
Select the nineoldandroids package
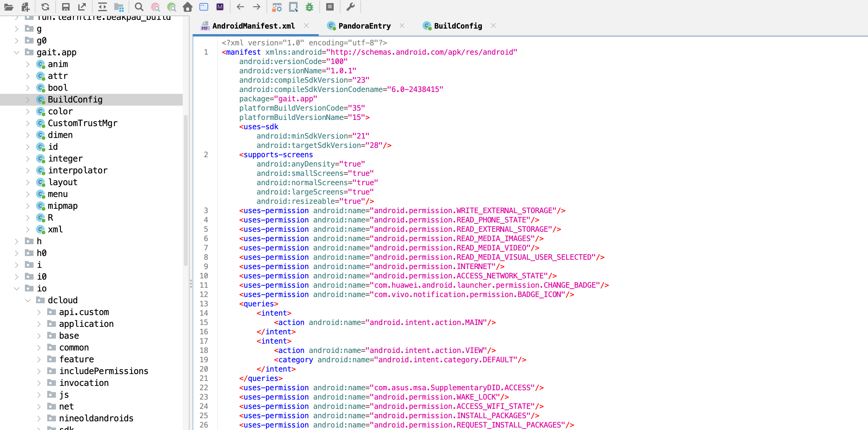point(96,418)
